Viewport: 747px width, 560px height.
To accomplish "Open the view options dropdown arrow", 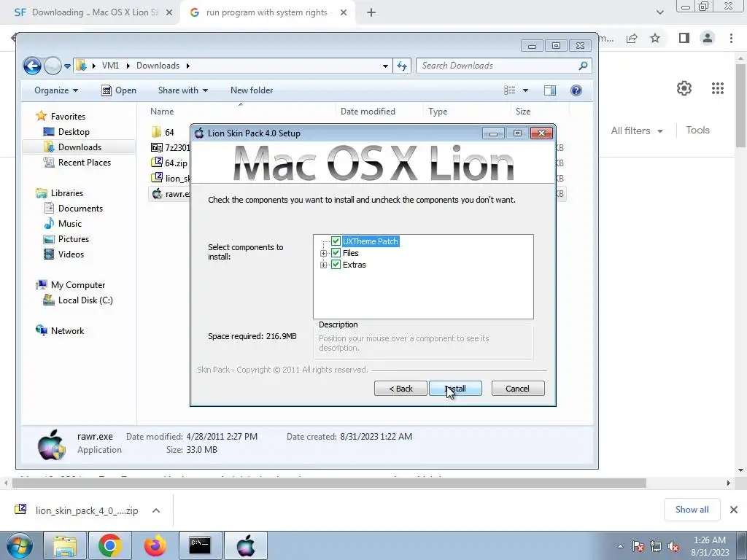I will [x=525, y=90].
